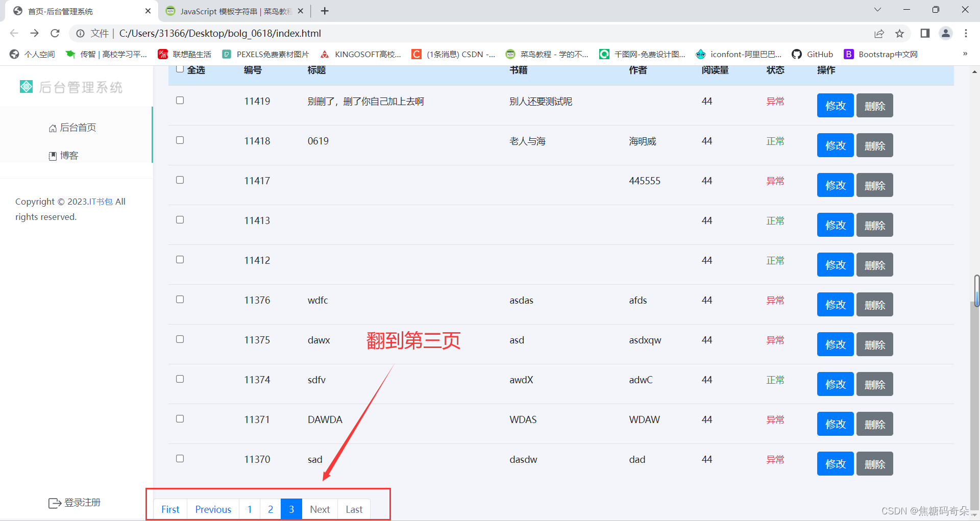Click 修改 for row 11418
This screenshot has width=980, height=521.
(835, 145)
